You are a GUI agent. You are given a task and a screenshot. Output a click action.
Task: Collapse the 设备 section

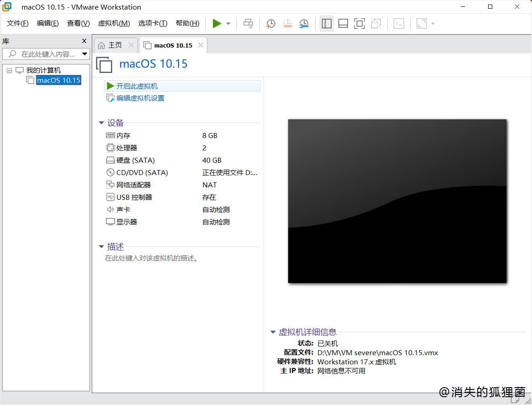click(101, 123)
